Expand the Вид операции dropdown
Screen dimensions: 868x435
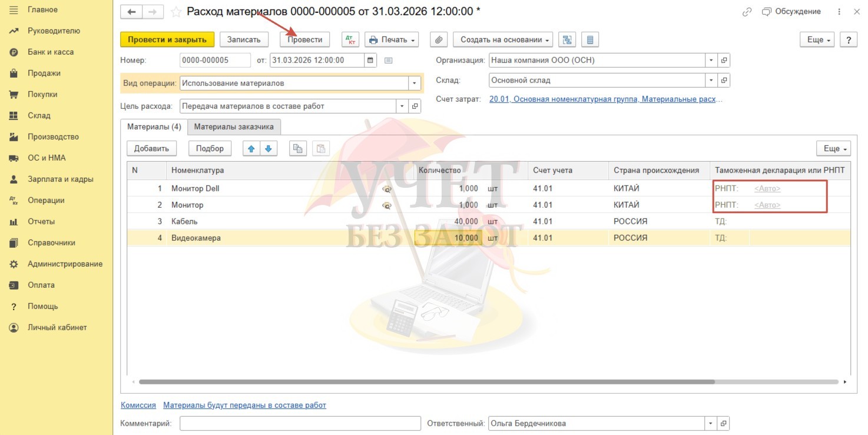pos(415,83)
